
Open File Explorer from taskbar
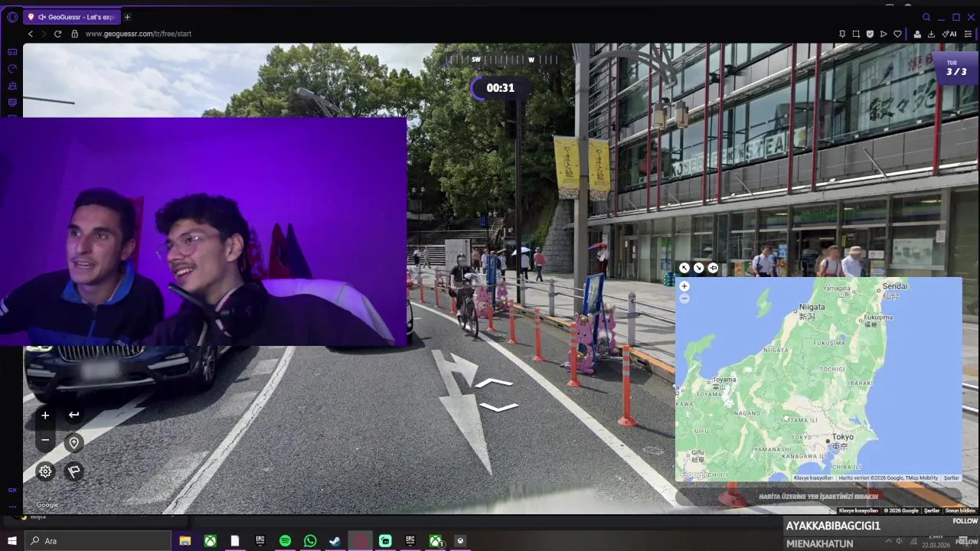(x=185, y=541)
